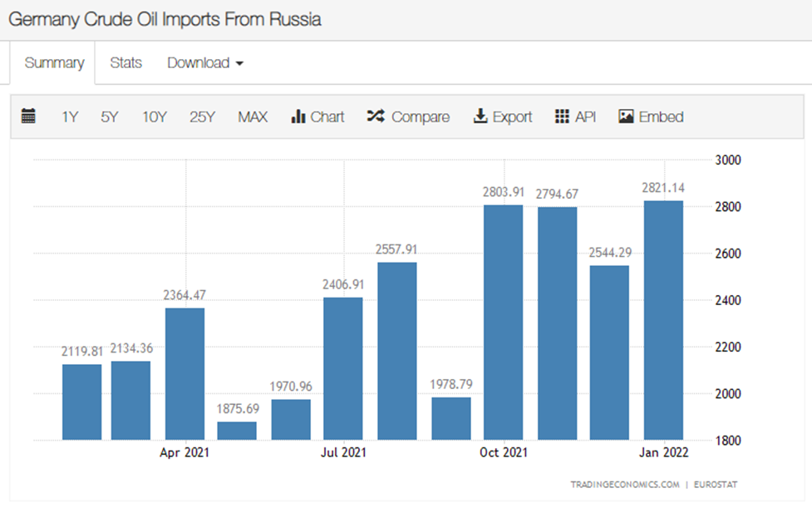The image size is (812, 508).
Task: Open the calendar date range picker
Action: [28, 116]
